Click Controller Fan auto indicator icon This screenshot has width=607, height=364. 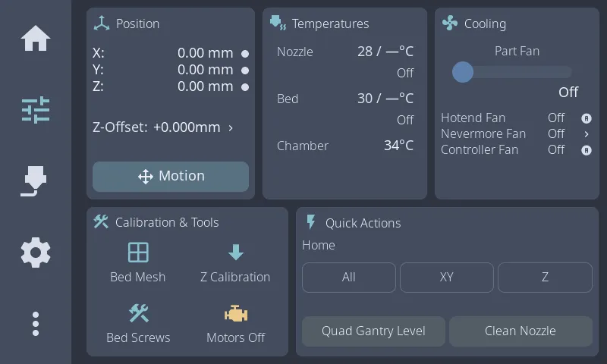(x=587, y=150)
